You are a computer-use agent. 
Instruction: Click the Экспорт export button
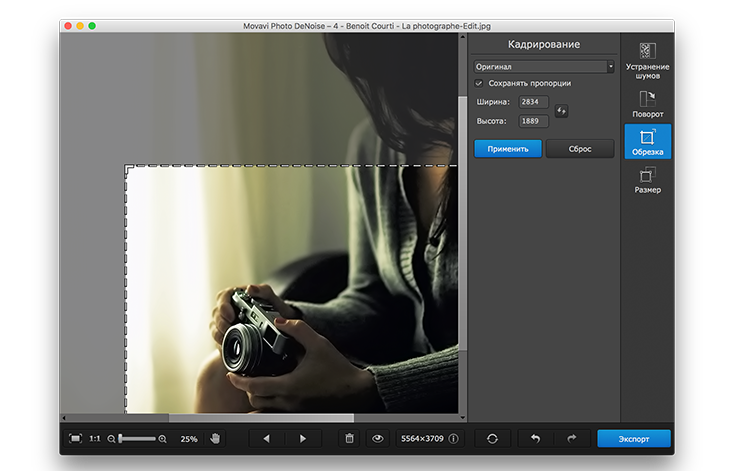(x=633, y=439)
